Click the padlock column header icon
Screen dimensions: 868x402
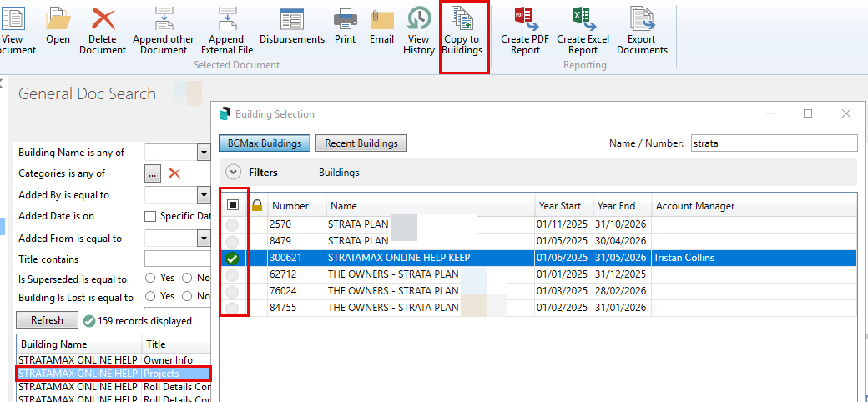257,206
